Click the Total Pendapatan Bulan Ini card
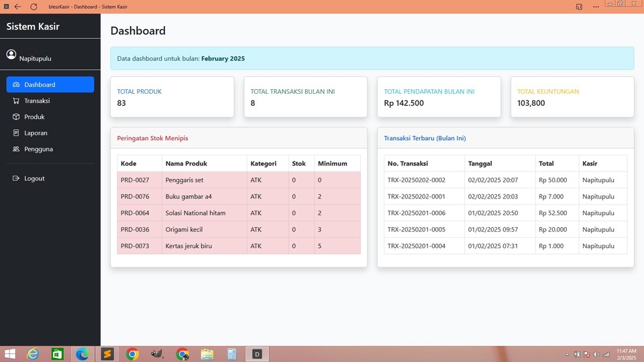The width and height of the screenshot is (644, 362). pyautogui.click(x=439, y=97)
